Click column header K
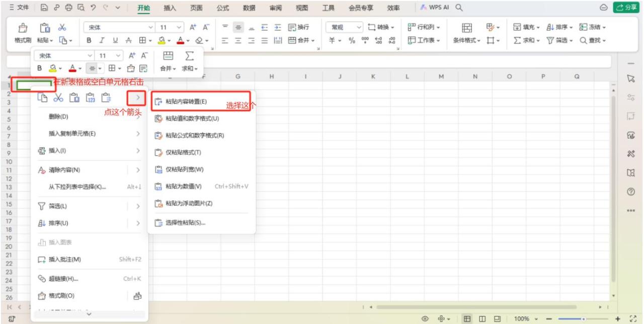Screen dimensions: 644x324 pyautogui.click(x=373, y=76)
